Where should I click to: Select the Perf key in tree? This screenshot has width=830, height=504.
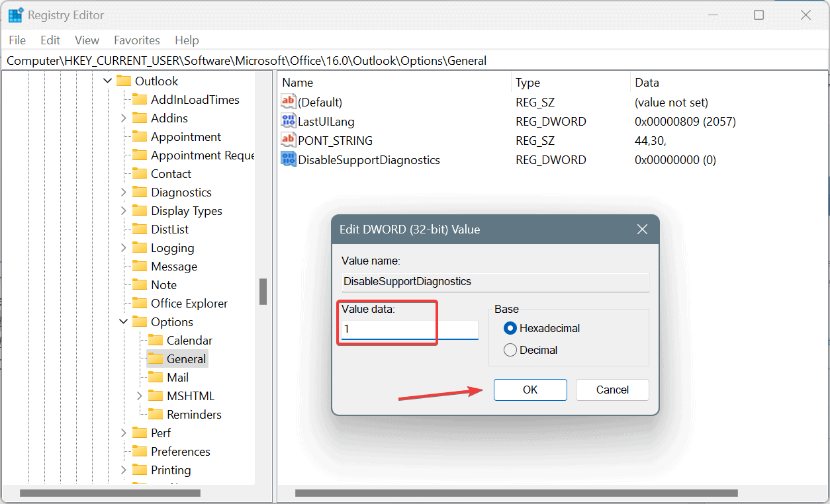[x=161, y=433]
